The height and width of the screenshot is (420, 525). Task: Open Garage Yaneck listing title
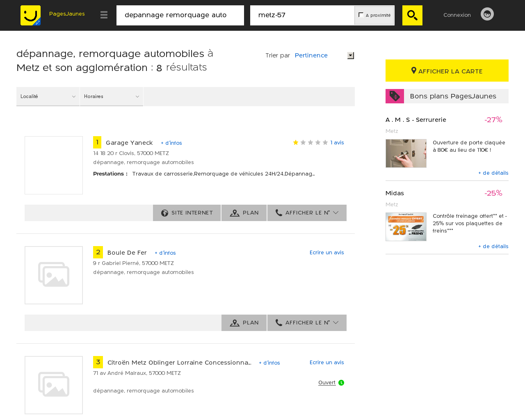coord(129,143)
